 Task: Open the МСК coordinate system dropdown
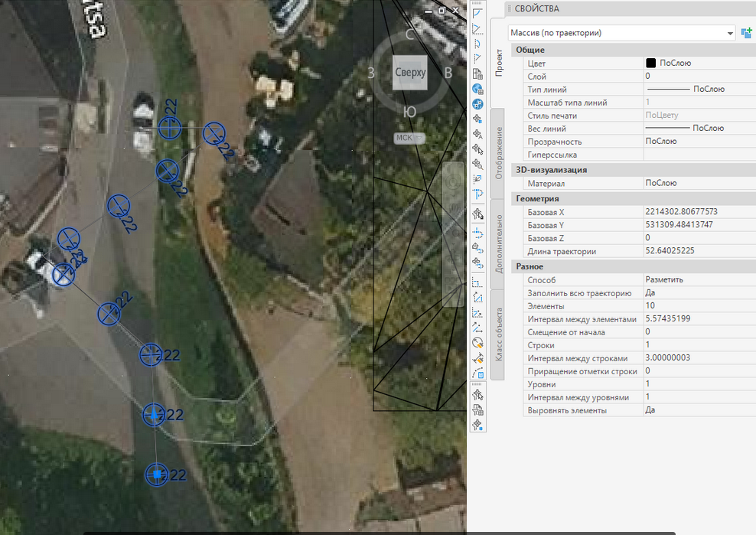(x=409, y=138)
